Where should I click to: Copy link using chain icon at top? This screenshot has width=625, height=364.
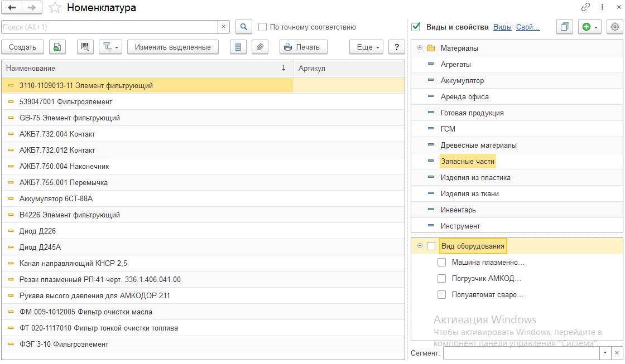pyautogui.click(x=585, y=8)
